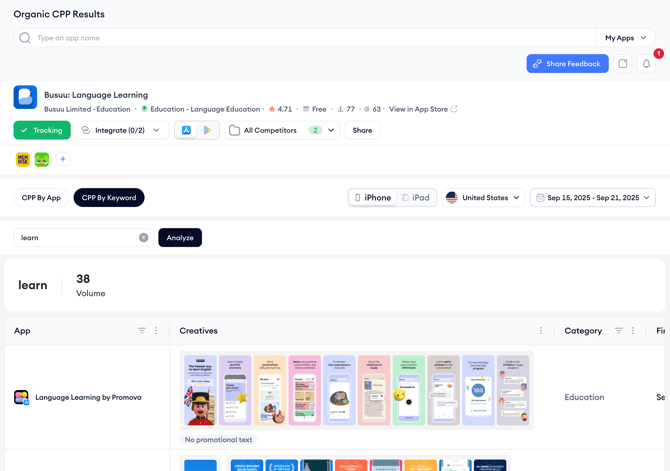Open the date range picker
Screen dimensions: 670x471
(x=592, y=198)
